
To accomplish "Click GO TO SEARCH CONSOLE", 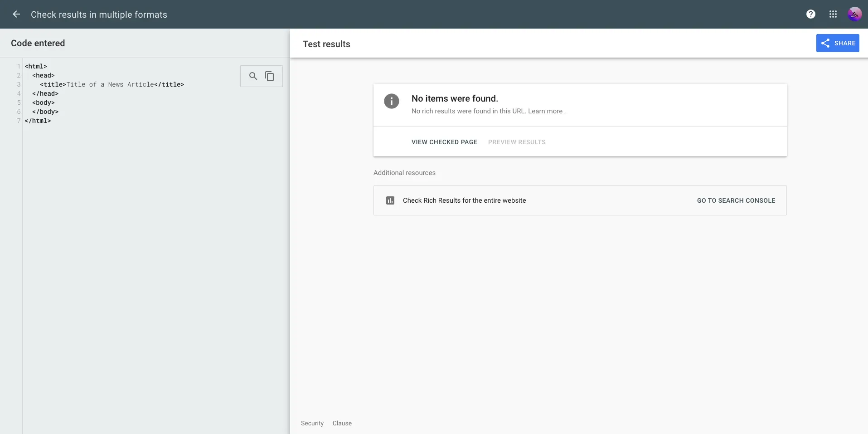I will pyautogui.click(x=736, y=200).
